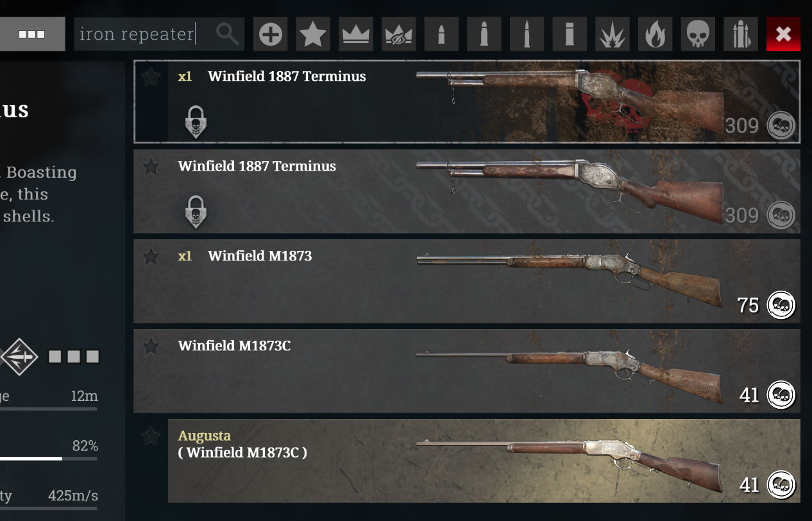Screen dimensions: 812x521
Task: Select the explosive ammo filter icon
Action: [612, 34]
